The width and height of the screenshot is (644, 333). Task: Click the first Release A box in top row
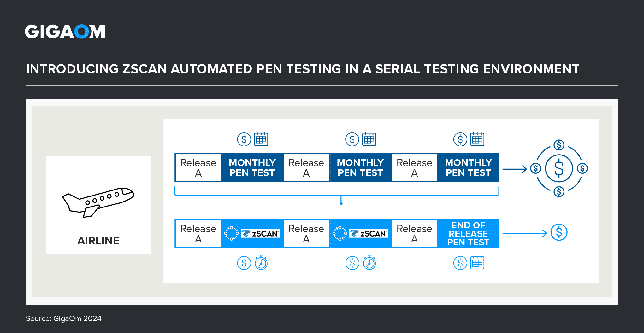click(x=198, y=167)
